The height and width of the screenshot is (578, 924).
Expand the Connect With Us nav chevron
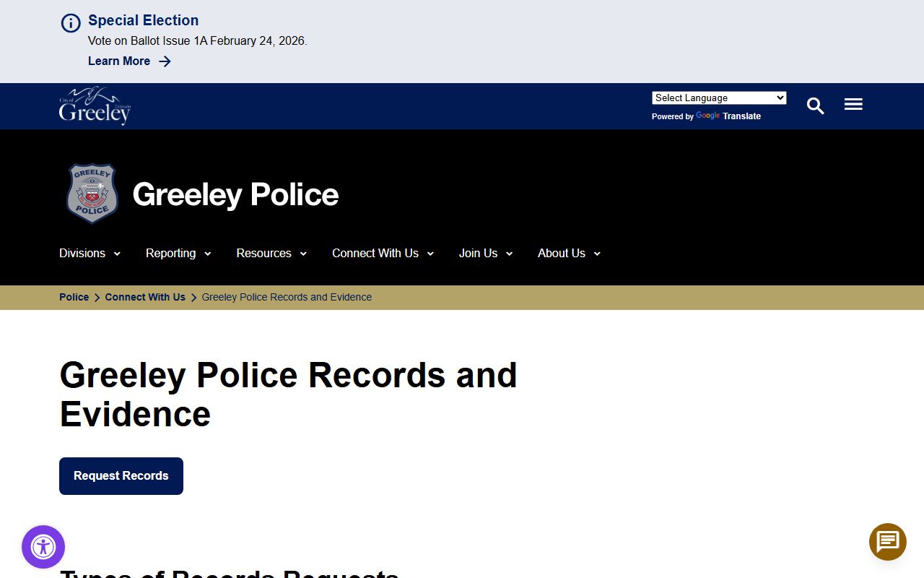[x=430, y=254]
